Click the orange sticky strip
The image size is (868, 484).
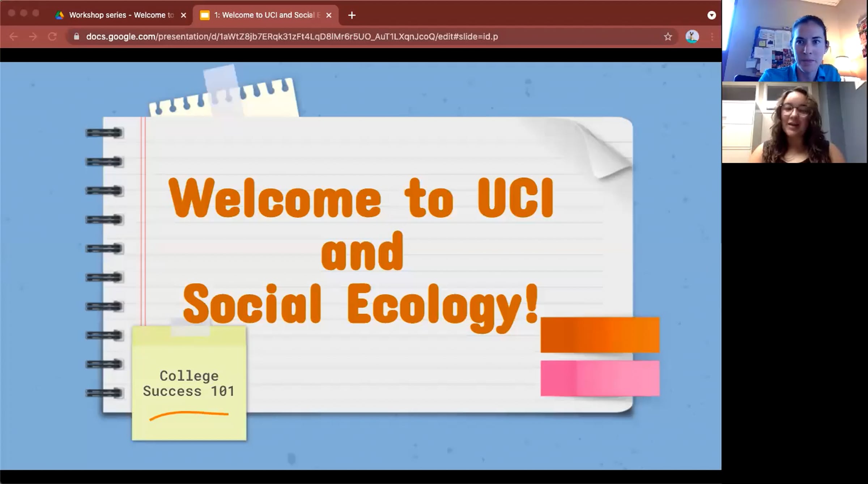600,335
